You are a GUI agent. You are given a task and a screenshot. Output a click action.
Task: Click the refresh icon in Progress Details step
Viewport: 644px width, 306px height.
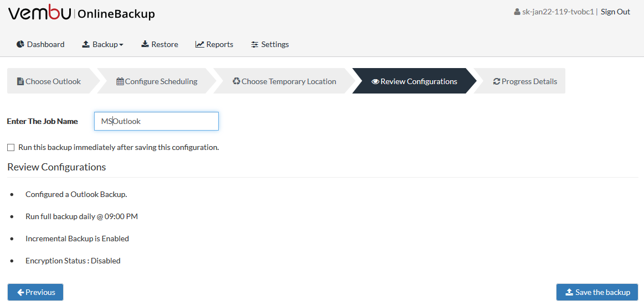click(497, 81)
